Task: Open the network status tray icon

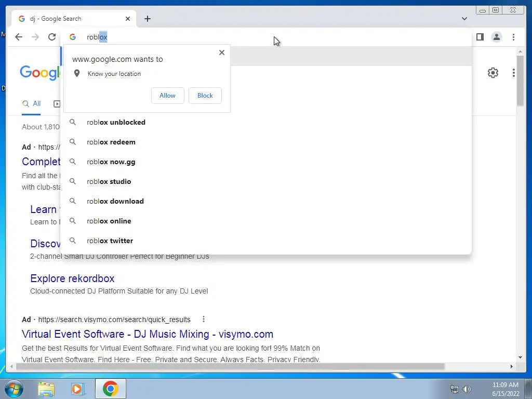Action: 454,389
